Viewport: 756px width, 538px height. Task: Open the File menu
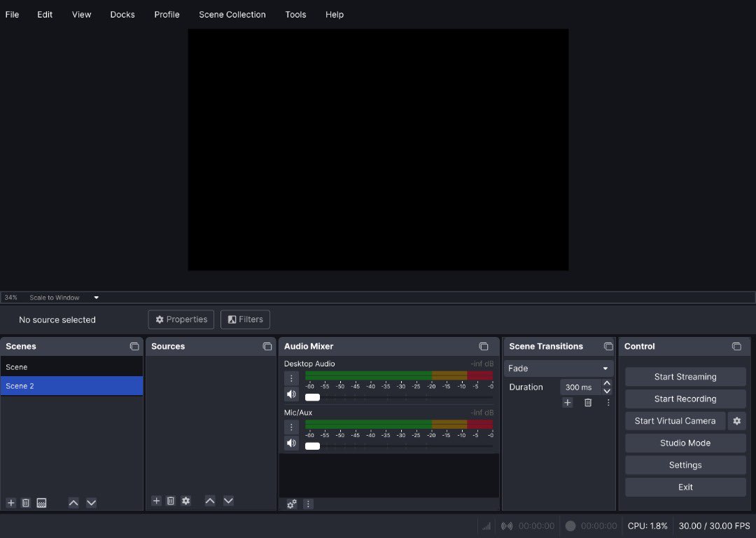[12, 15]
